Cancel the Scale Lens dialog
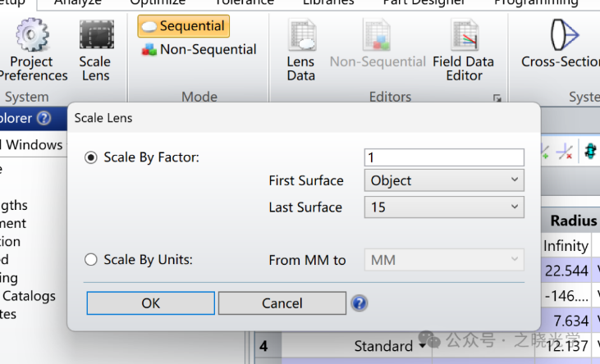600x364 pixels. pos(282,303)
